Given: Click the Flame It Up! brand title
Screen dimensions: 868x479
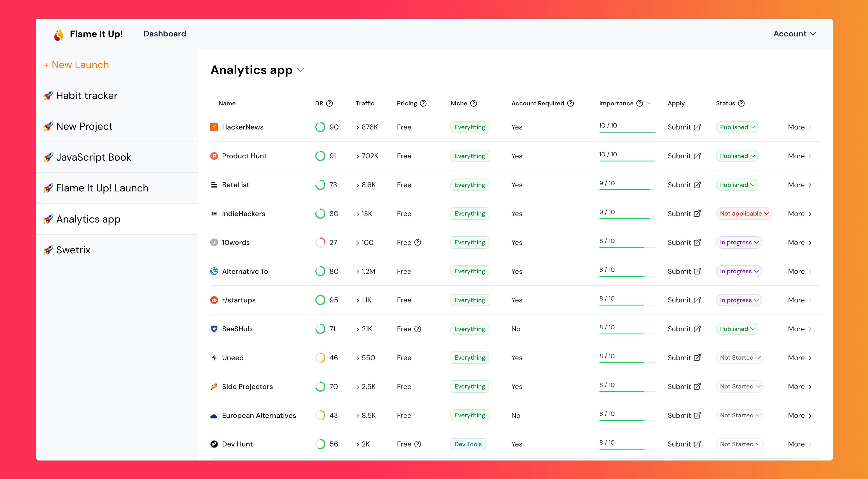Looking at the screenshot, I should click(x=96, y=34).
